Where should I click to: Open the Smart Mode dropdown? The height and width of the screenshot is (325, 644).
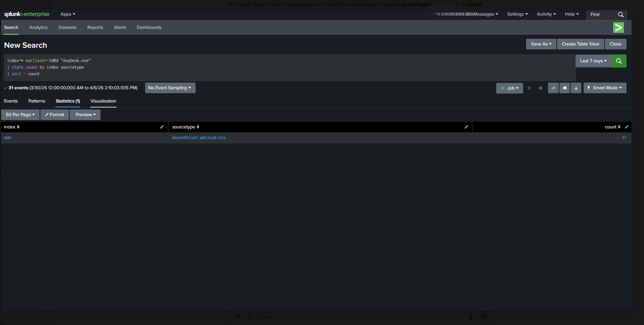pyautogui.click(x=605, y=88)
